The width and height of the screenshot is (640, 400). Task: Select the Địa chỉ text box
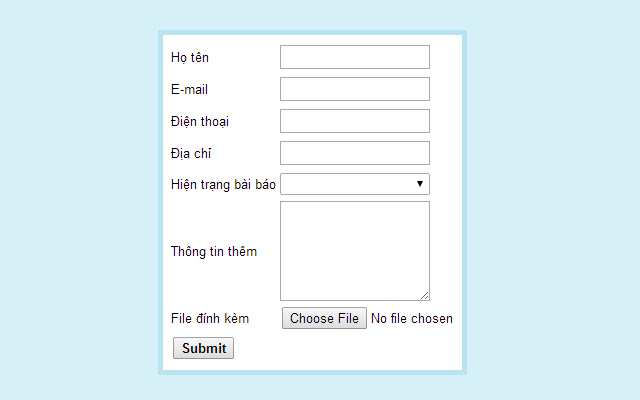[x=354, y=153]
